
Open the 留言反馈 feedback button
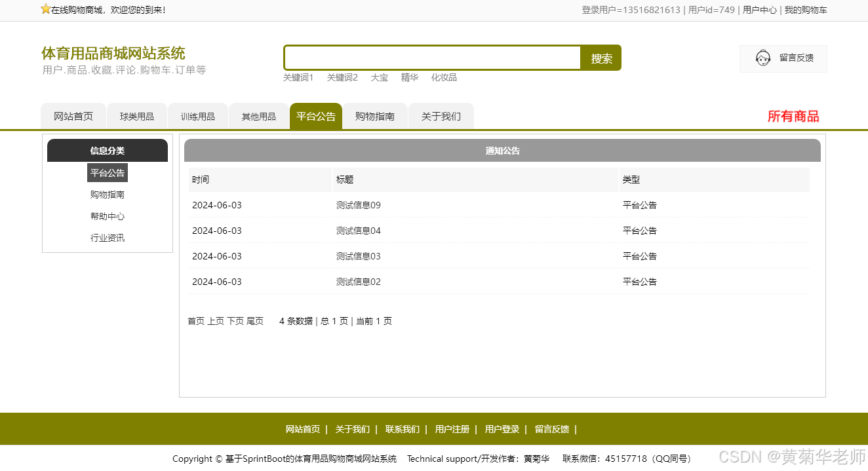tap(783, 58)
